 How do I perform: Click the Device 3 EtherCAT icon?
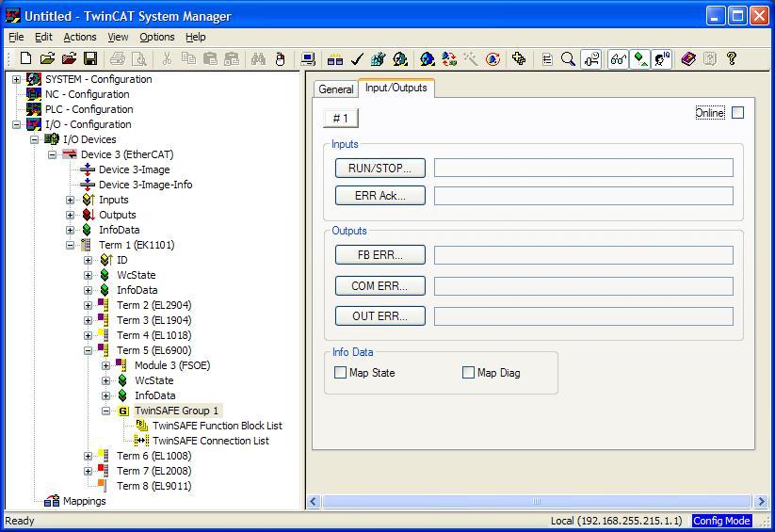click(x=70, y=154)
